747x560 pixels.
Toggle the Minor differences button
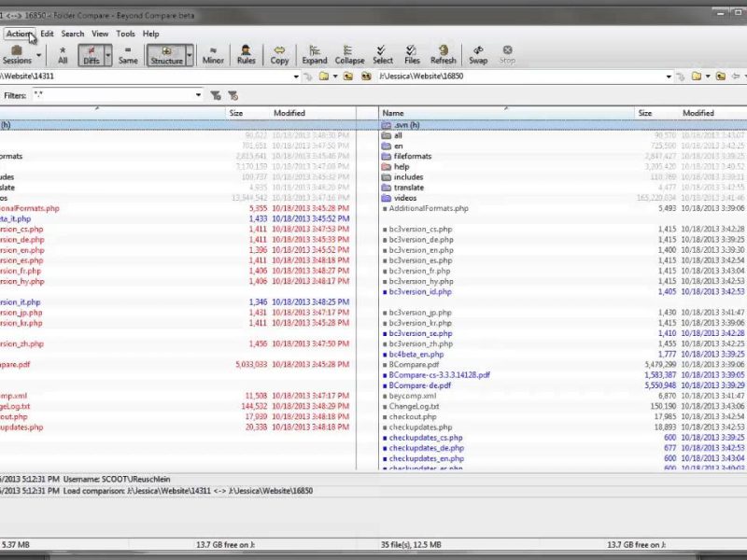pyautogui.click(x=213, y=55)
